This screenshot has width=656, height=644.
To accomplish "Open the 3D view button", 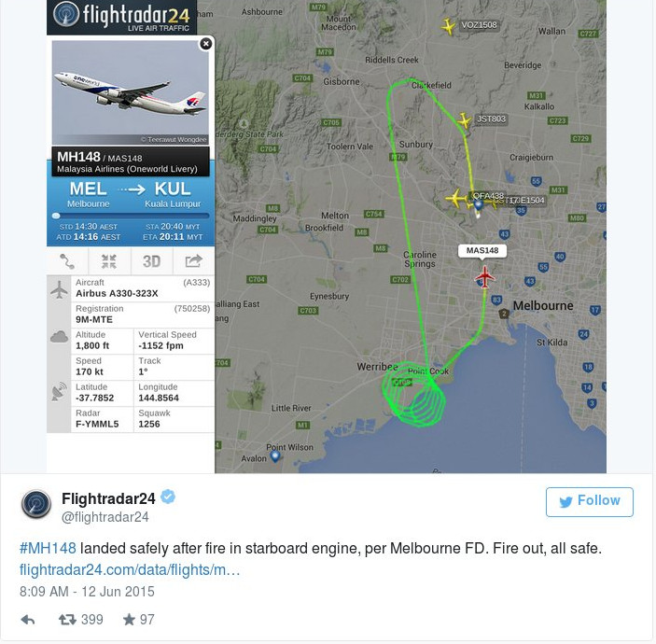I will [x=151, y=261].
